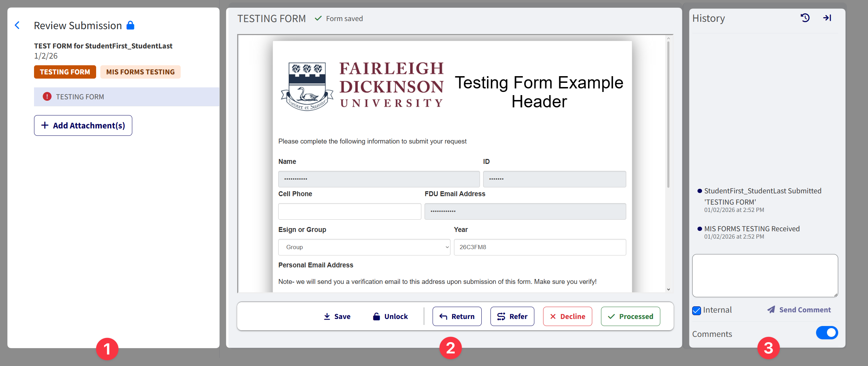Viewport: 868px width, 366px height.
Task: Select the MIS FORMS TESTING tag
Action: 140,72
